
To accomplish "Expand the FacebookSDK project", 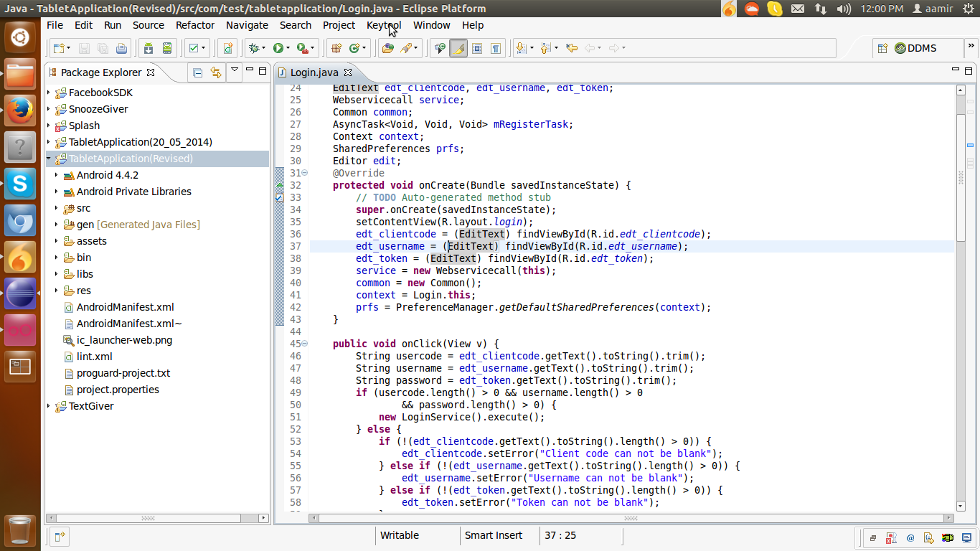I will [49, 93].
